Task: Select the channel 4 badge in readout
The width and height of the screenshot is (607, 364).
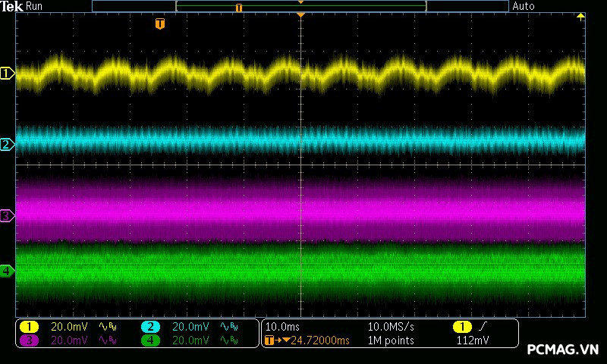Action: (150, 340)
